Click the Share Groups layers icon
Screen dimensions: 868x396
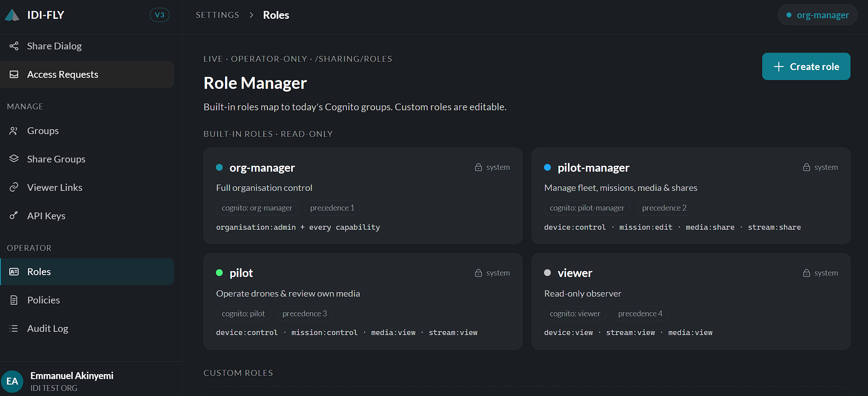coord(14,159)
